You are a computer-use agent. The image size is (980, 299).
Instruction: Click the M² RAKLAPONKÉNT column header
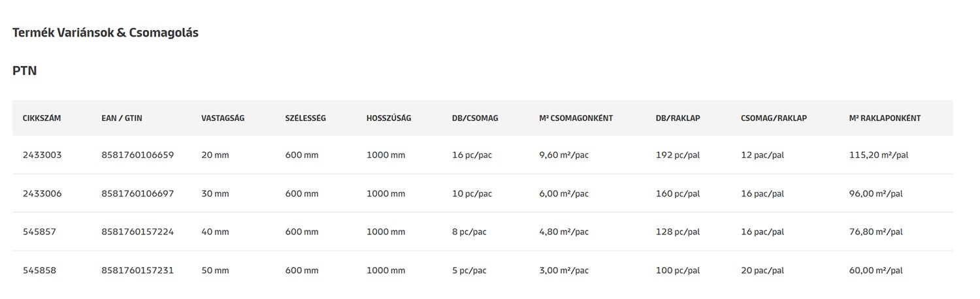(x=885, y=118)
